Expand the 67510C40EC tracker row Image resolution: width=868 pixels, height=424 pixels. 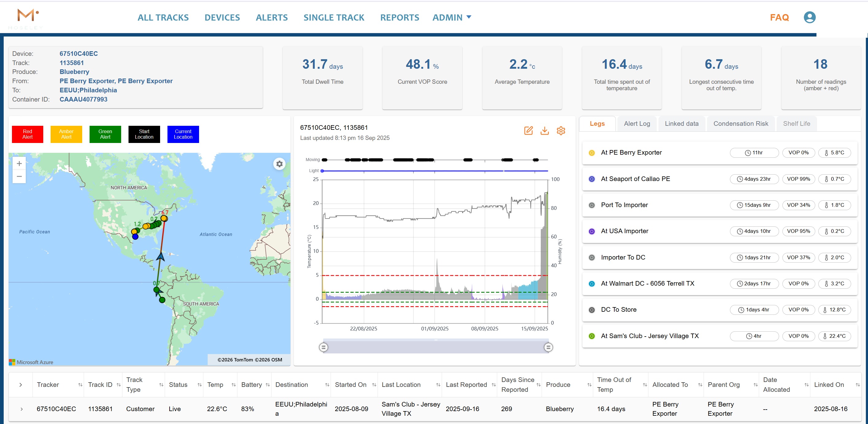[x=21, y=409]
